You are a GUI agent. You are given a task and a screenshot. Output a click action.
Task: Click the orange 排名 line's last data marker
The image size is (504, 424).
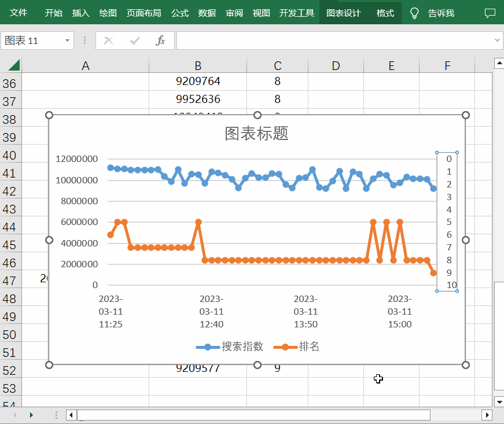click(433, 272)
